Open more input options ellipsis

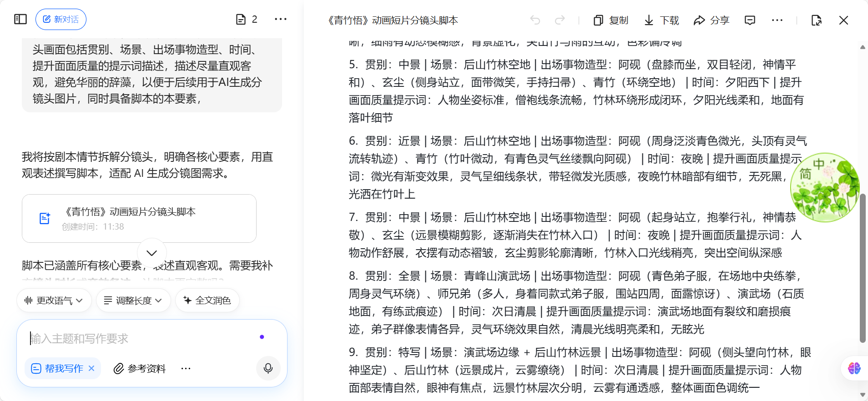click(x=186, y=368)
